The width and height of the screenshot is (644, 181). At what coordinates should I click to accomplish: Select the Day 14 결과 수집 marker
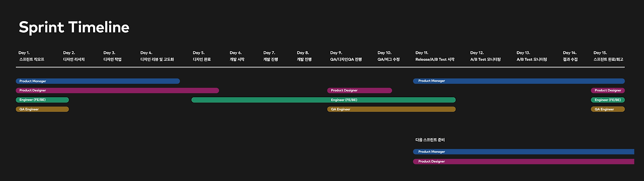click(x=570, y=56)
